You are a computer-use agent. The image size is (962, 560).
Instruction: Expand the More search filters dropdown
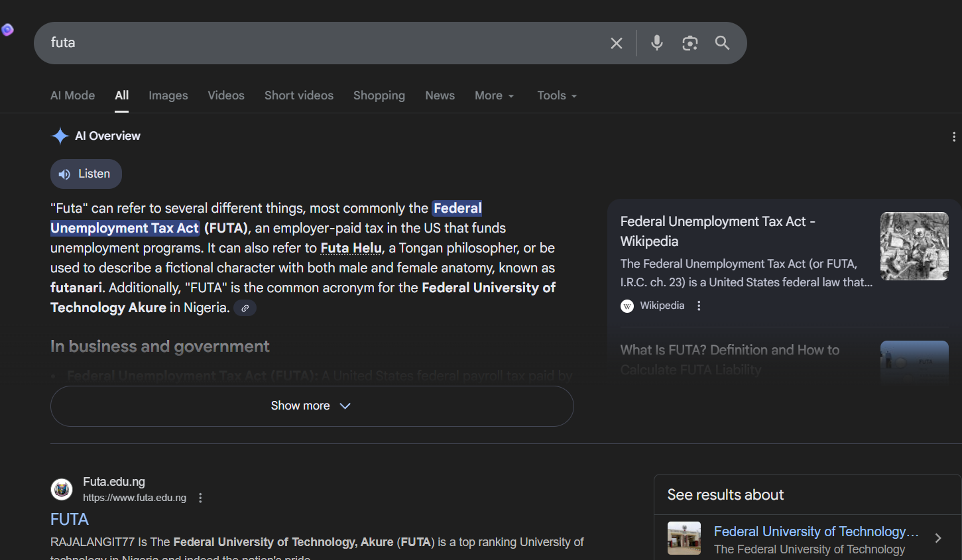click(494, 95)
